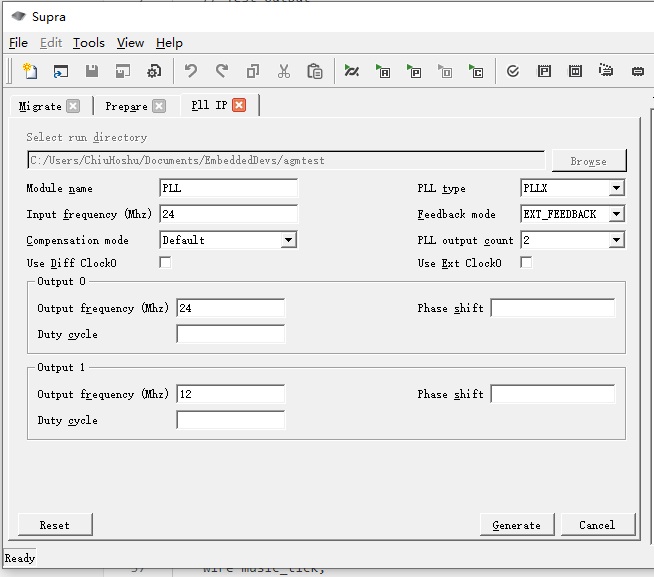Viewport: 654px width, 577px height.
Task: Click the circular checkmark toolbar icon
Action: (513, 71)
